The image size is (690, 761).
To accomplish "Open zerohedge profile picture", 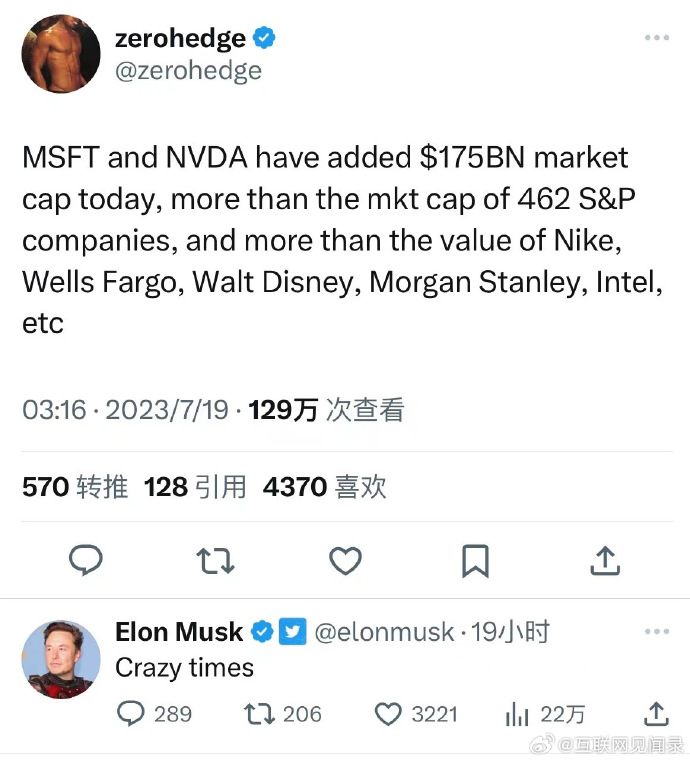I will pos(61,53).
